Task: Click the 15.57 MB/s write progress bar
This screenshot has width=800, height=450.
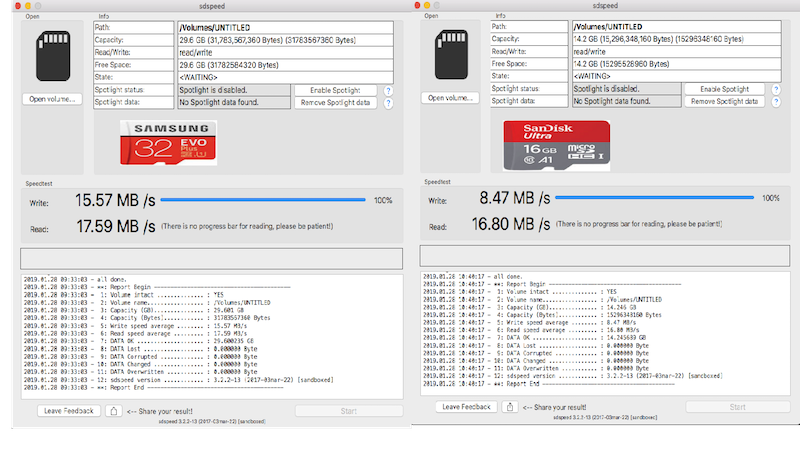Action: click(264, 200)
